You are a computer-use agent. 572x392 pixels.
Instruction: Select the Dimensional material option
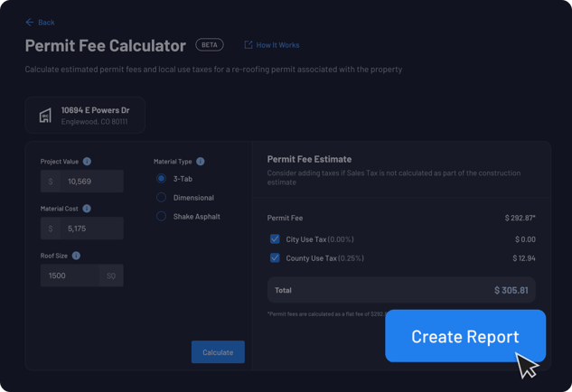click(x=161, y=198)
